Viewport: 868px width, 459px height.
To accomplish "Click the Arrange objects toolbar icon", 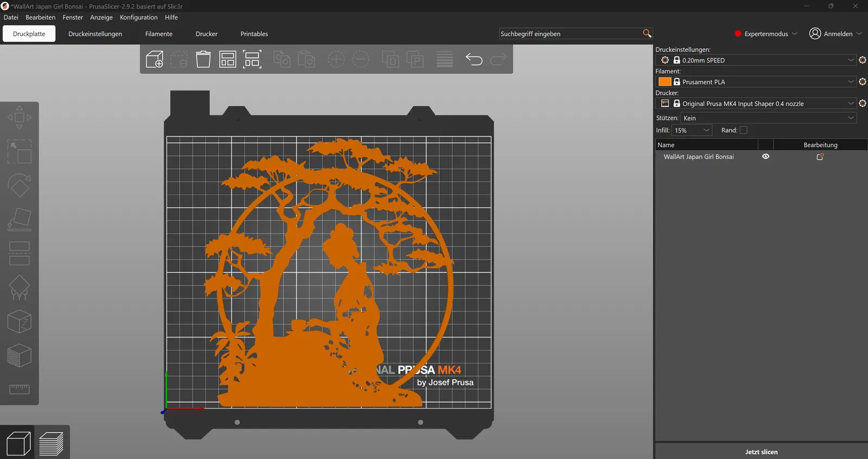I will tap(228, 59).
